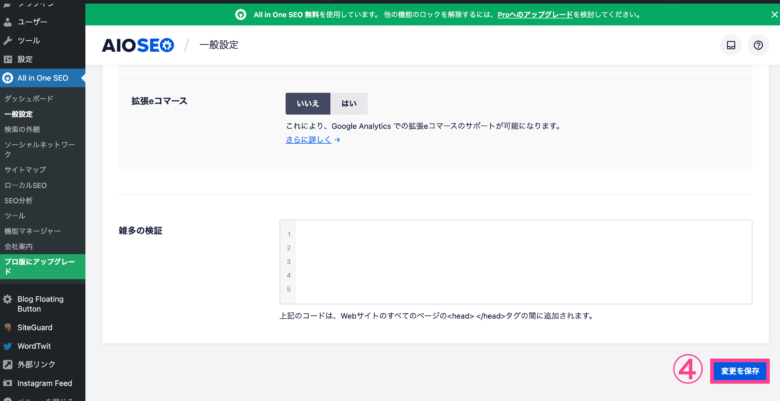Click the green banner AIOSEO round icon
This screenshot has height=401, width=780.
(x=241, y=15)
